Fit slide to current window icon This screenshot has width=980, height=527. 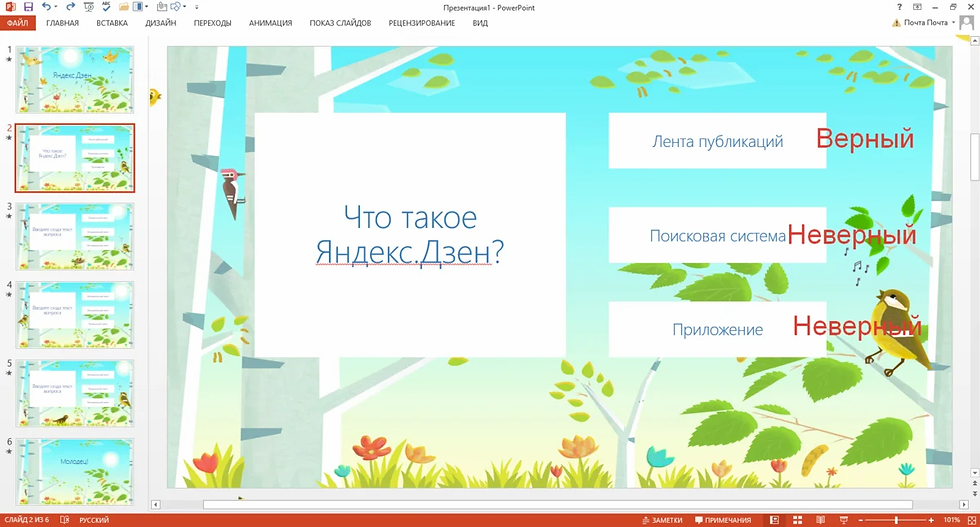972,520
